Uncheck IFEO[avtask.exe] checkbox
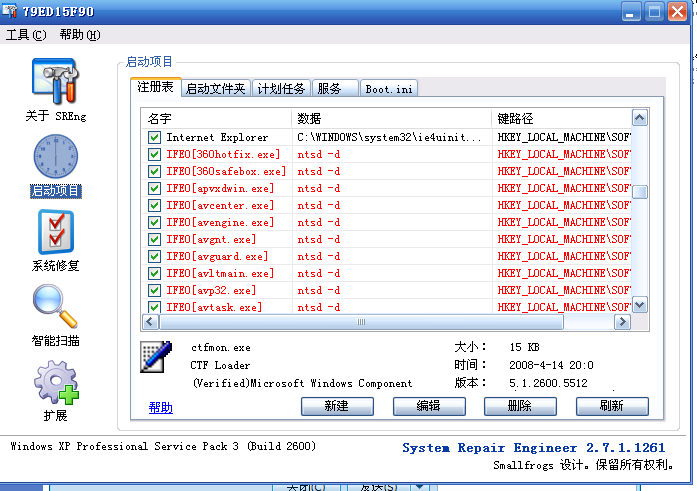 coord(154,307)
